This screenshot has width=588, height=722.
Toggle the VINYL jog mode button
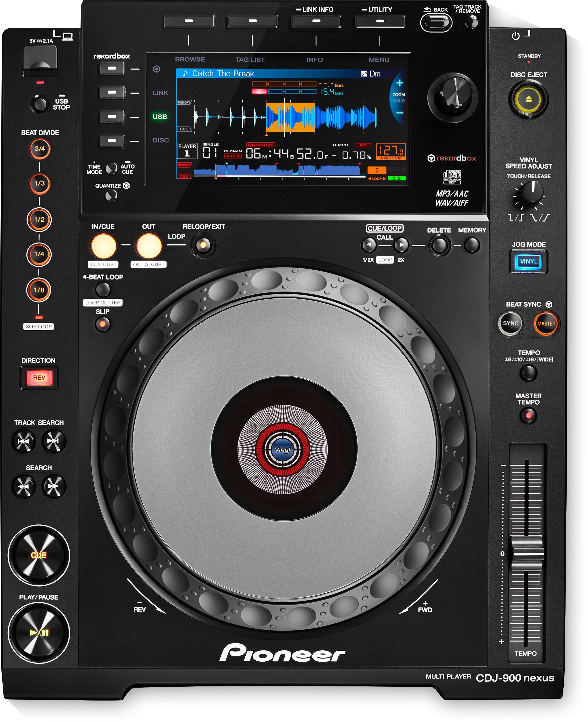[x=528, y=261]
